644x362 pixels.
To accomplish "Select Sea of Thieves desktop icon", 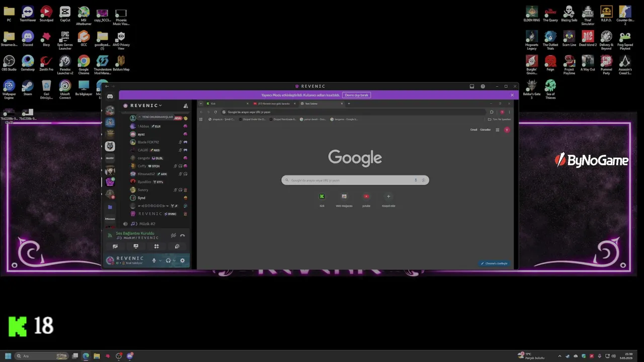I will (x=550, y=89).
